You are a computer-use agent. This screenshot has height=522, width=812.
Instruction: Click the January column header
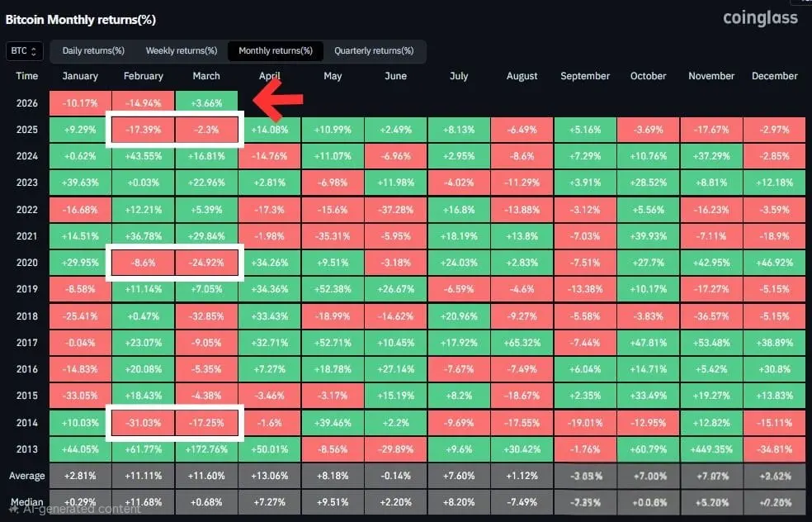[x=80, y=76]
